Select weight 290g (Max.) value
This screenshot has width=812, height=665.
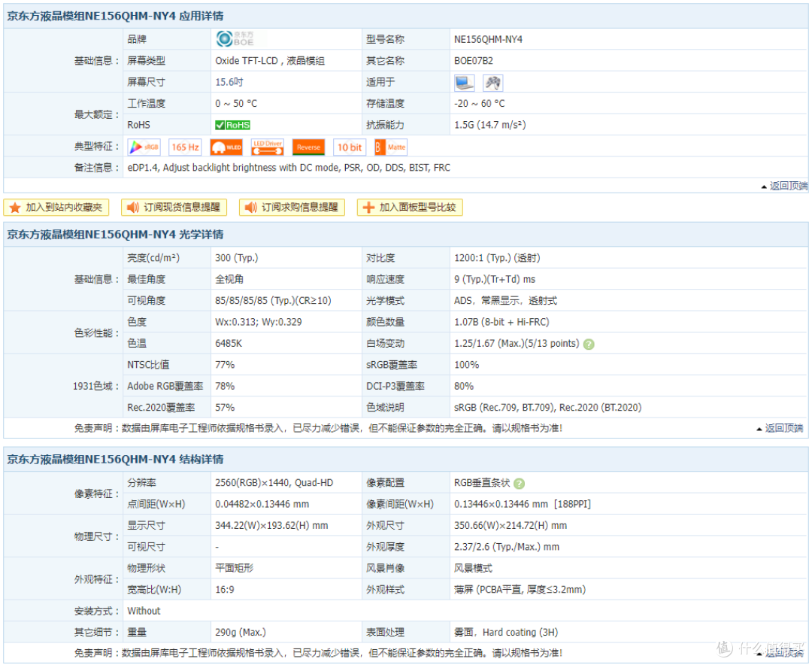241,633
